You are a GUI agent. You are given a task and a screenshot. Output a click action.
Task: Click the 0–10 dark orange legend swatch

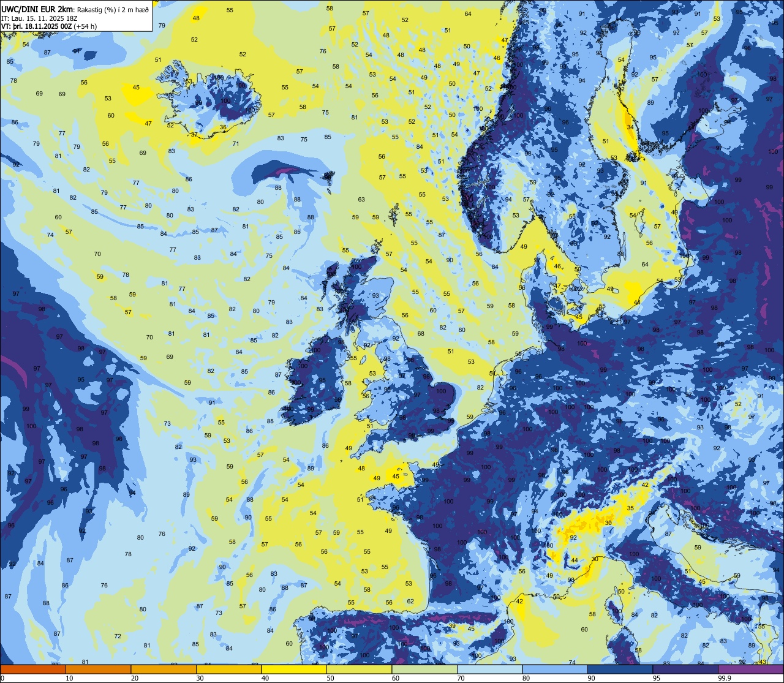point(33,669)
